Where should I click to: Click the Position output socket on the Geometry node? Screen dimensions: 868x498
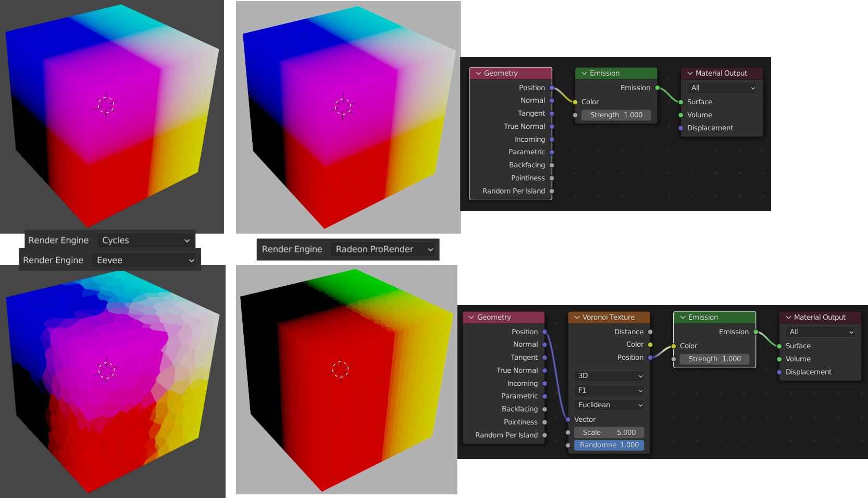coord(552,88)
